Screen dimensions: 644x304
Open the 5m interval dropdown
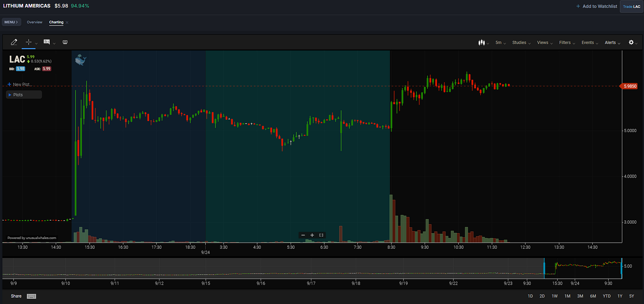coord(500,42)
